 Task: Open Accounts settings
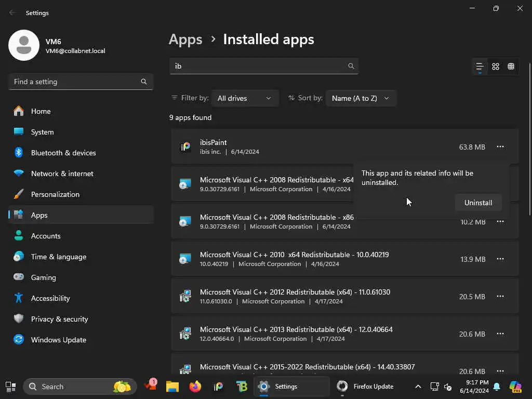click(81, 236)
